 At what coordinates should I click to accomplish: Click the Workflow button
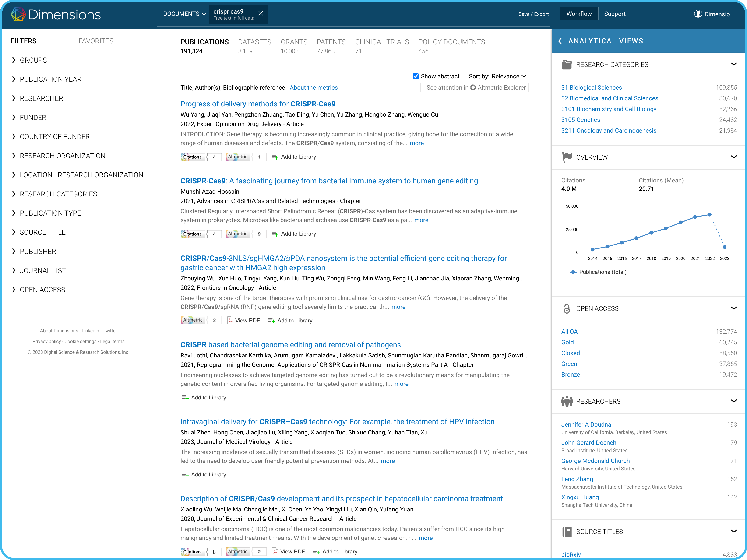579,14
